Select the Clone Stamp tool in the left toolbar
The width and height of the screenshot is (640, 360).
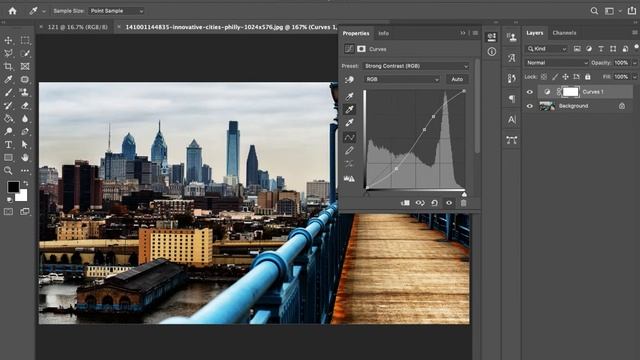25,92
